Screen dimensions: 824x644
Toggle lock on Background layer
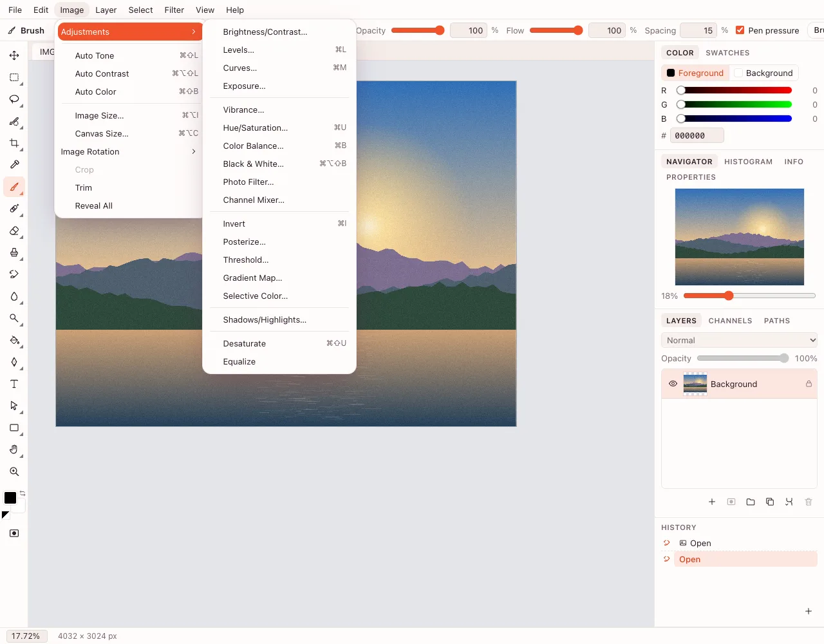click(x=809, y=384)
